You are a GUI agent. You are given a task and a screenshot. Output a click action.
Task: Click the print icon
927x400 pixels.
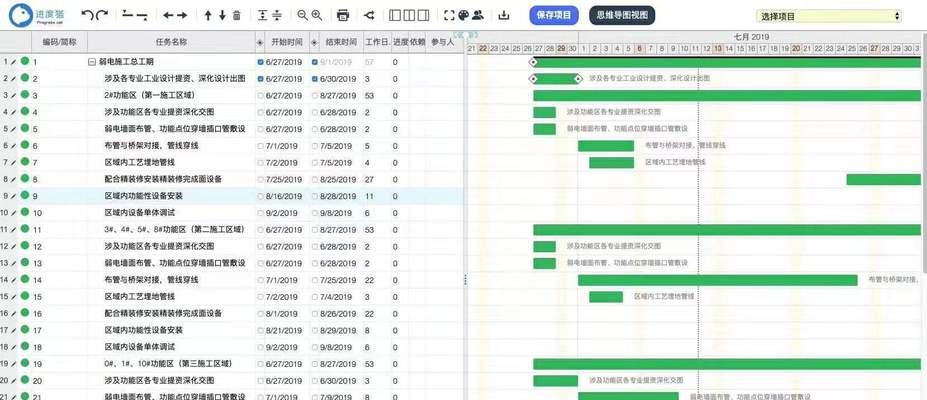pyautogui.click(x=343, y=15)
